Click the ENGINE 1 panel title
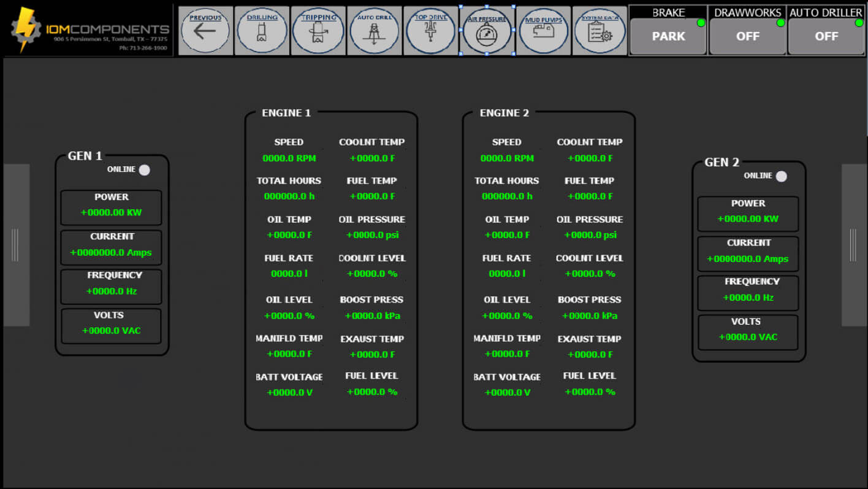 286,113
